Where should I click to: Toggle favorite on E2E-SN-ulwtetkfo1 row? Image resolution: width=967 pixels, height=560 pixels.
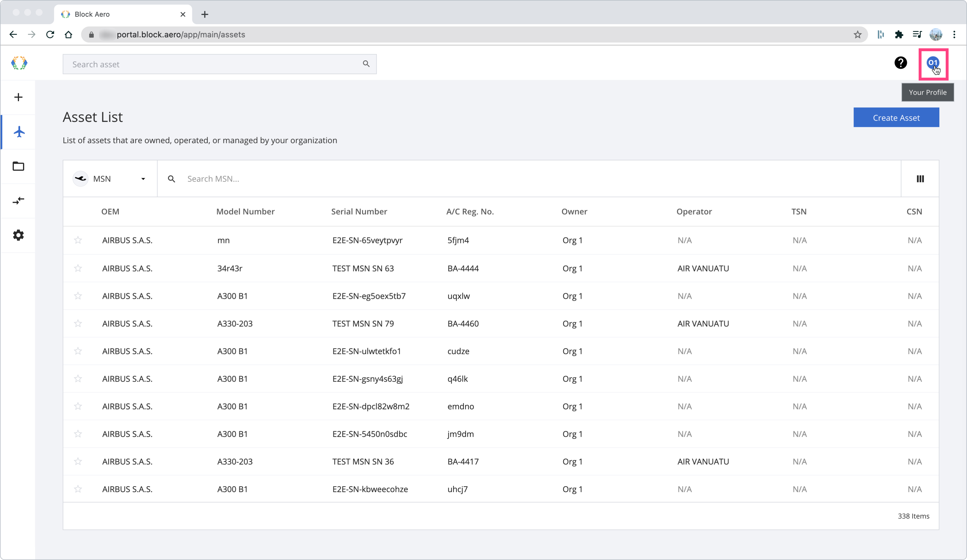(78, 351)
